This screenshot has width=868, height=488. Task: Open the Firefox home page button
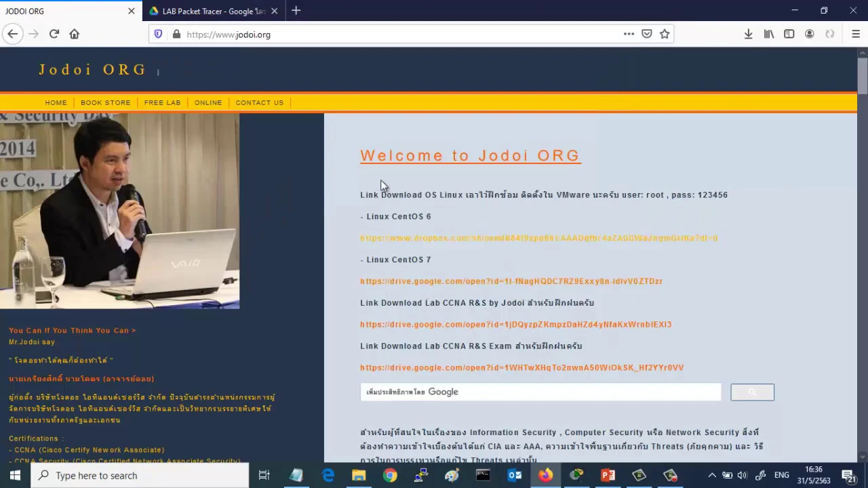[x=75, y=34]
